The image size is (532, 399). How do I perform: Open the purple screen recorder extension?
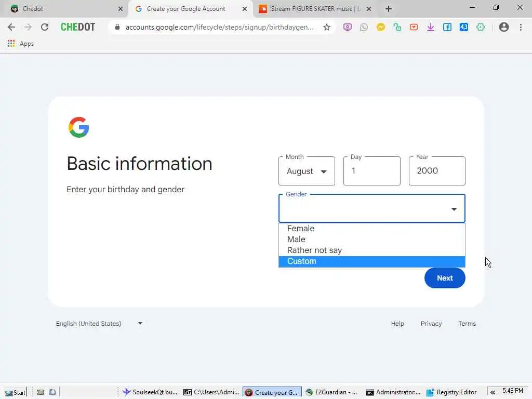click(x=347, y=27)
